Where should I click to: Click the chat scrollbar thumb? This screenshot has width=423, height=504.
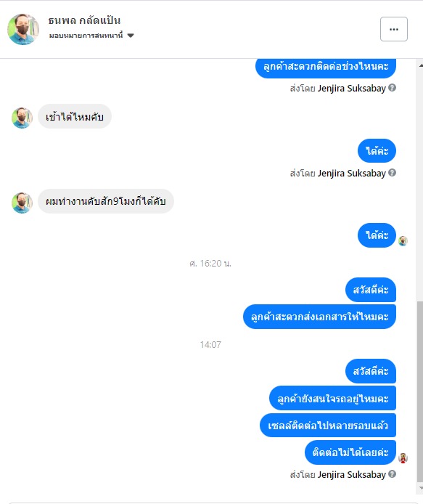tap(420, 391)
